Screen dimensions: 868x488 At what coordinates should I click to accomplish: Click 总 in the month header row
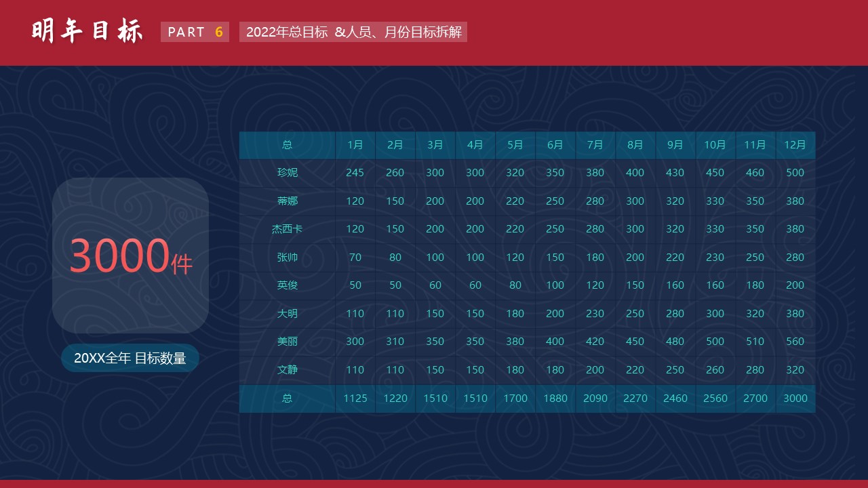[x=288, y=144]
